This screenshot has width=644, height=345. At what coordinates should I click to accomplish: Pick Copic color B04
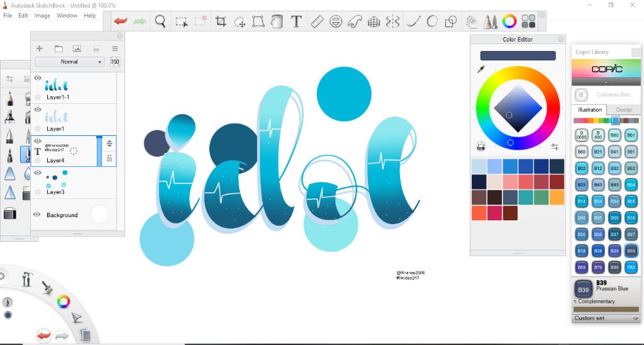tap(631, 185)
